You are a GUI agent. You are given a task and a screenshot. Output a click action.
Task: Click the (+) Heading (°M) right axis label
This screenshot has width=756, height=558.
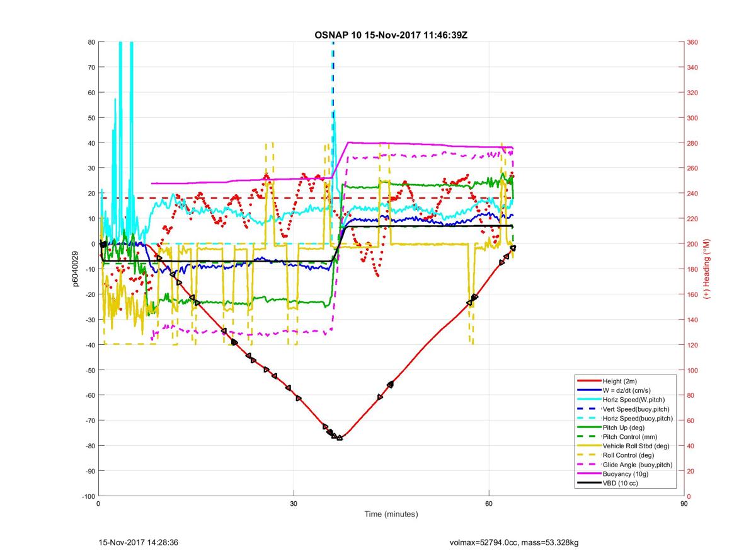[x=706, y=269]
